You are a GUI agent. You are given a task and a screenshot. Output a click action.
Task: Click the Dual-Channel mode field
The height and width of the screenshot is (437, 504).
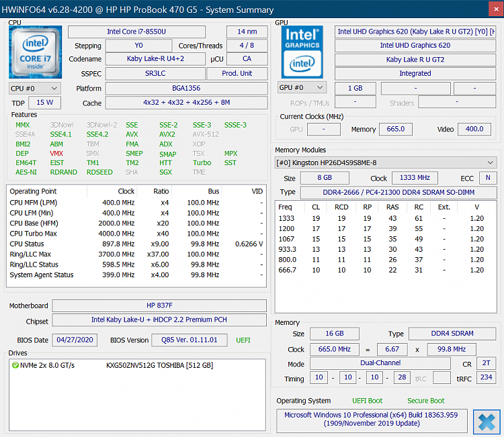[x=380, y=363]
